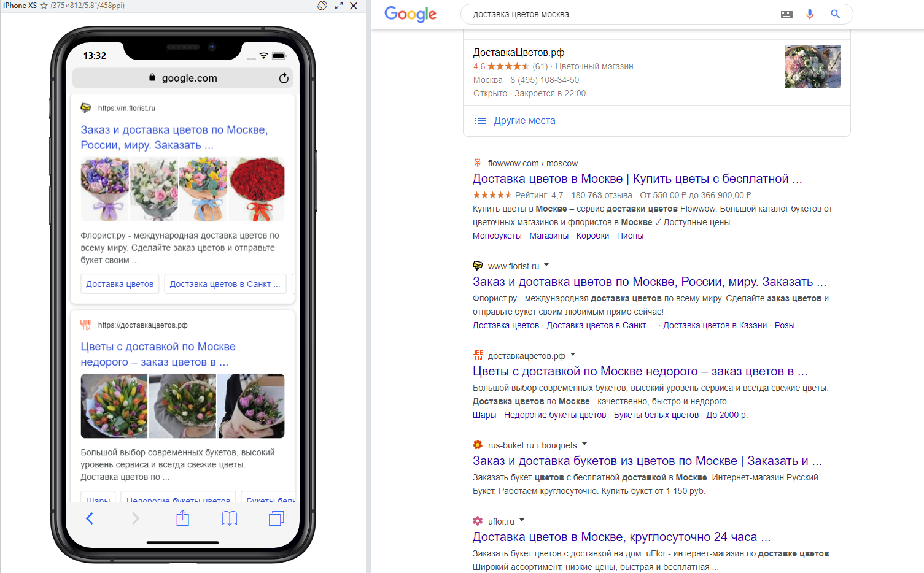Click the magnifier search icon
Image resolution: width=924 pixels, height=573 pixels.
click(x=835, y=14)
